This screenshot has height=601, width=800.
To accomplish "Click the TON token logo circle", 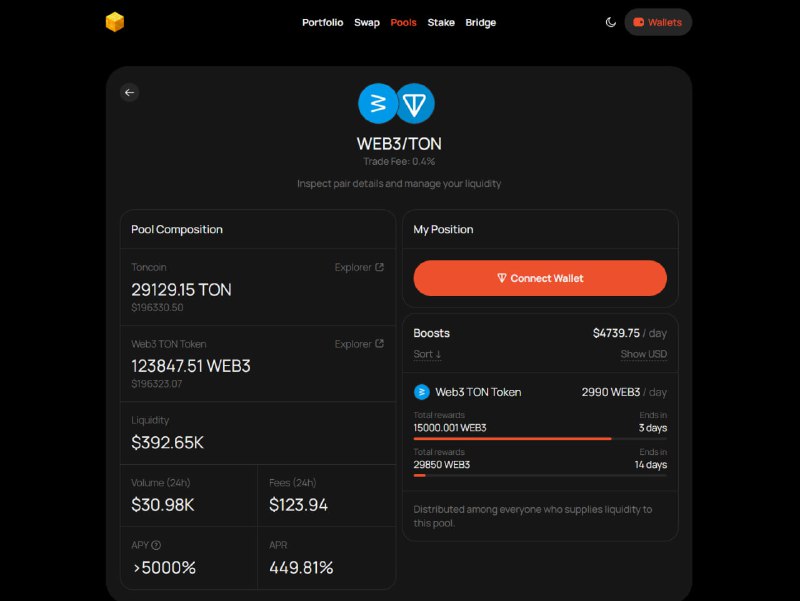I will pyautogui.click(x=415, y=104).
